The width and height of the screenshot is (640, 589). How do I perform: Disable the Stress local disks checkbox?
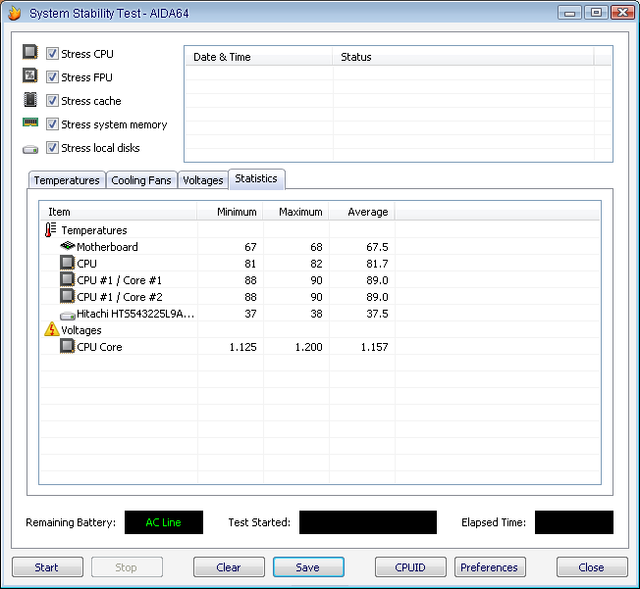[x=52, y=148]
